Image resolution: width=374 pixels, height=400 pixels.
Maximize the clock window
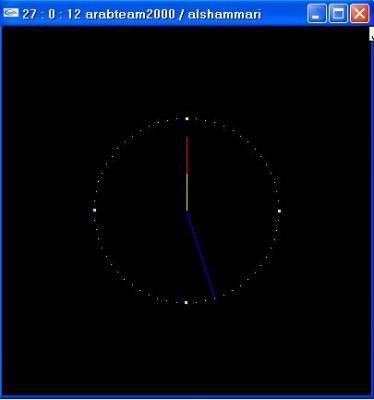[x=338, y=14]
